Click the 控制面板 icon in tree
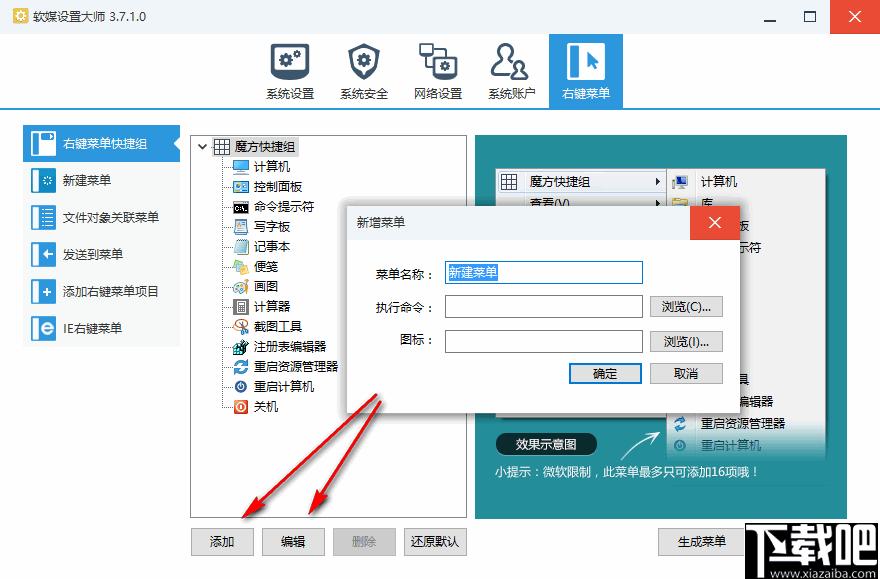Image resolution: width=880 pixels, height=579 pixels. coord(241,187)
